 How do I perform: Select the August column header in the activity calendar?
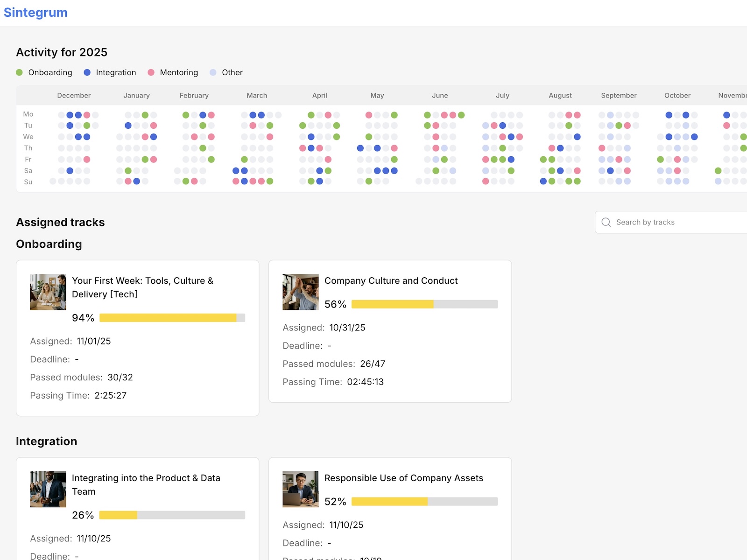pyautogui.click(x=560, y=95)
